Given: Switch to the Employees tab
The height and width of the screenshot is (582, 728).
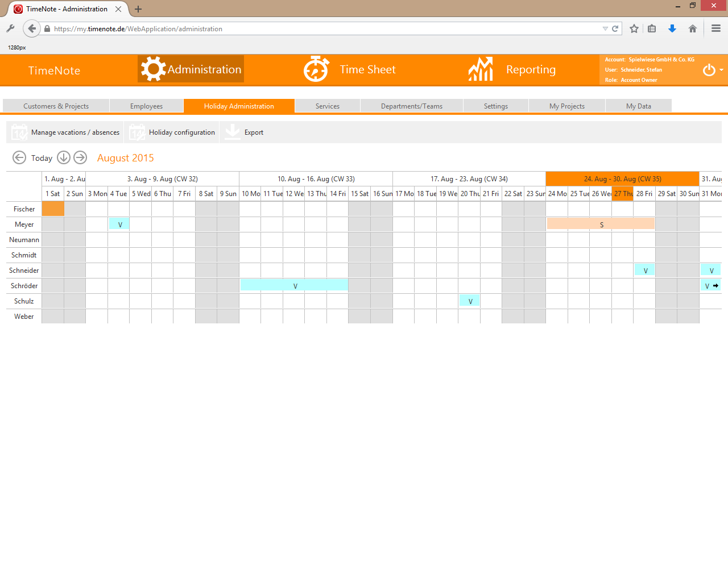Looking at the screenshot, I should click(146, 106).
